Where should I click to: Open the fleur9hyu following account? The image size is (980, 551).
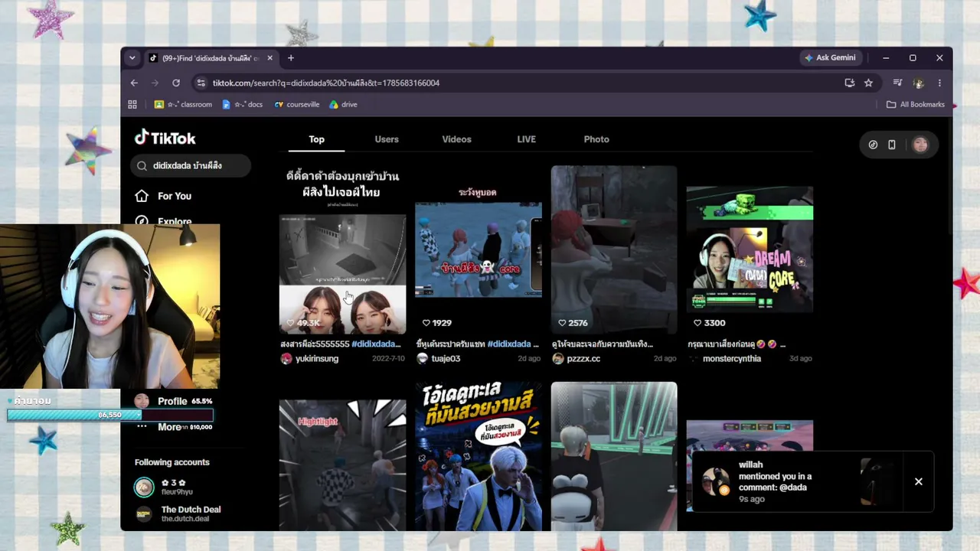click(177, 487)
